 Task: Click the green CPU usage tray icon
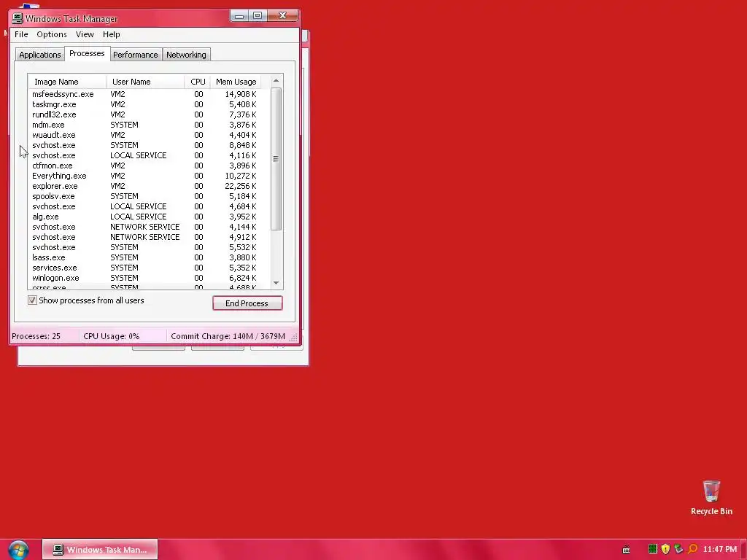click(653, 549)
